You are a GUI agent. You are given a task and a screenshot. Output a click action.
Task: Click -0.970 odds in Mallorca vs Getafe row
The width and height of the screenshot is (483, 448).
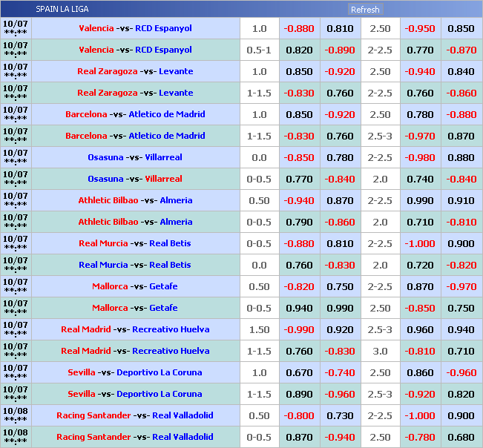[461, 286]
